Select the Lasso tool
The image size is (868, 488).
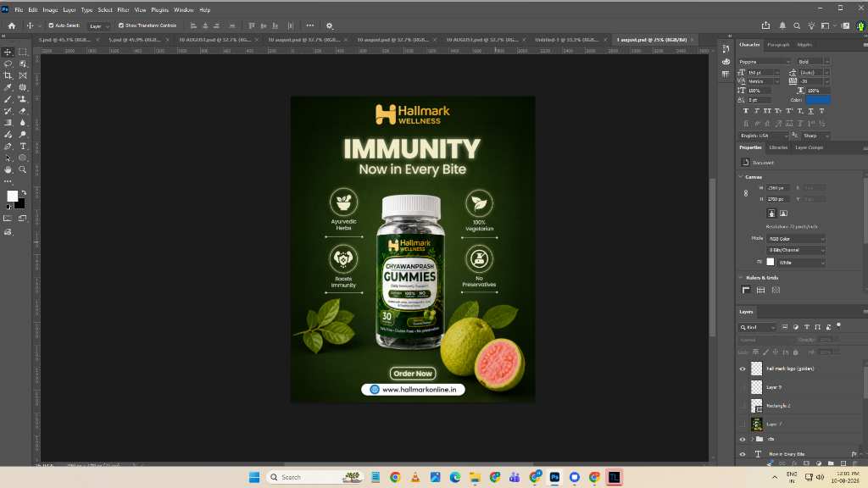(x=8, y=64)
